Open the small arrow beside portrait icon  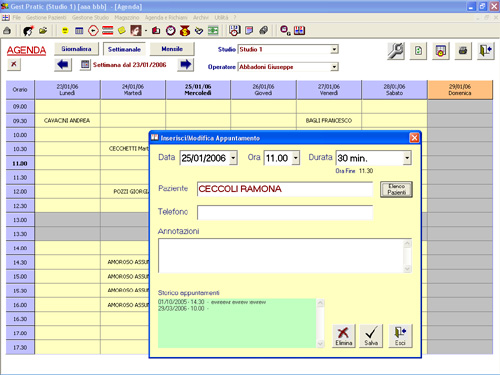(x=146, y=31)
